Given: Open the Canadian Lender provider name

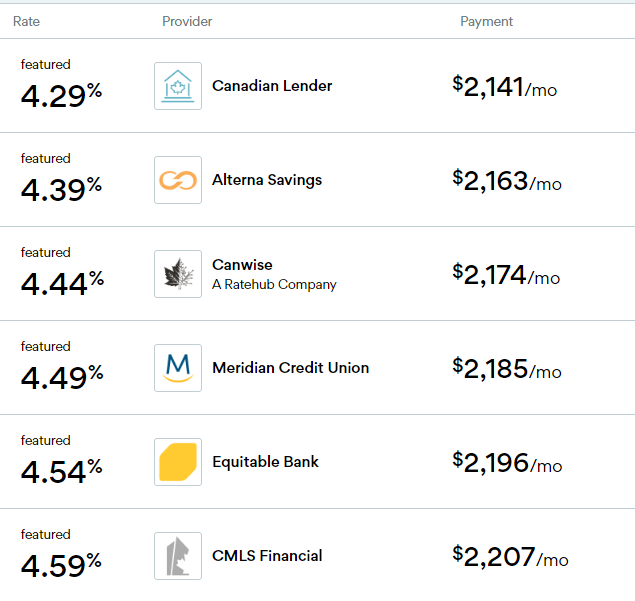Looking at the screenshot, I should pos(272,86).
